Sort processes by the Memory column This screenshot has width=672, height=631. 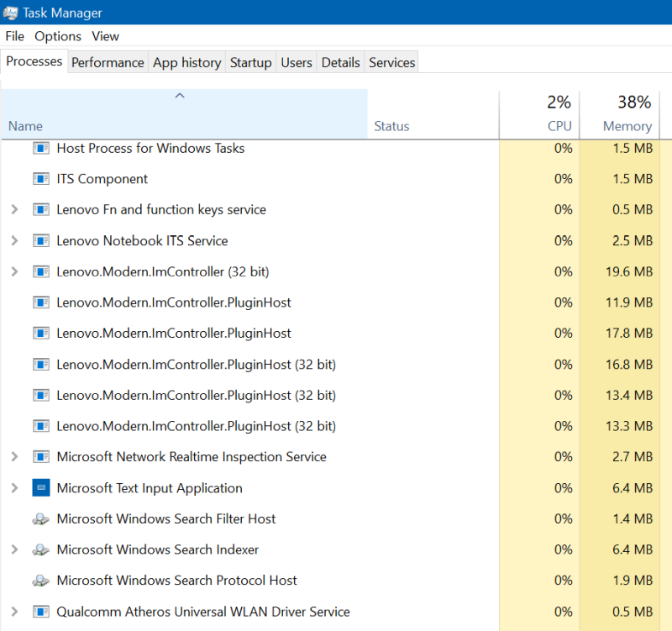pos(627,126)
